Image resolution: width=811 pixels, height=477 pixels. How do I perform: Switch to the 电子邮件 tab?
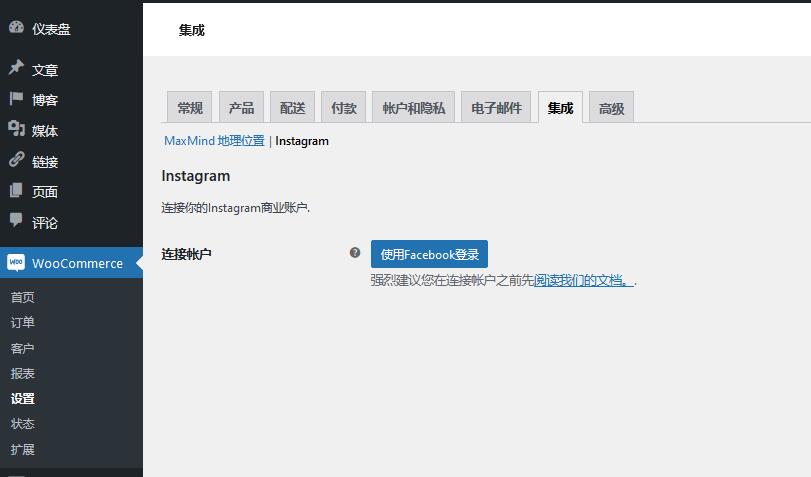pyautogui.click(x=496, y=108)
